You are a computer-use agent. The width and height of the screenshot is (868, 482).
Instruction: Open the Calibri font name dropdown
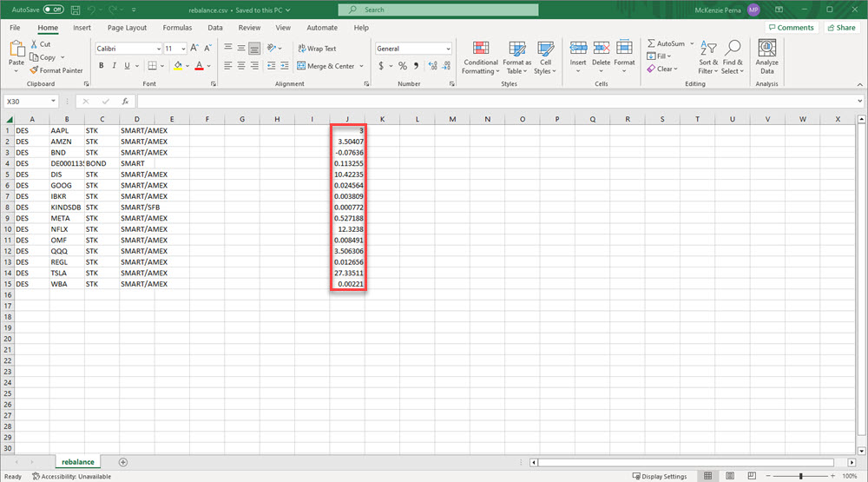click(x=158, y=49)
